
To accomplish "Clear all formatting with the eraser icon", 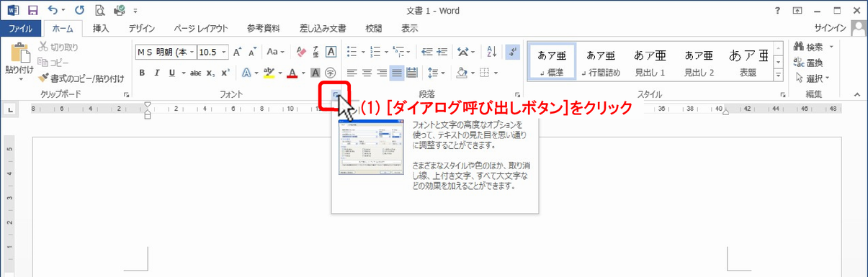I will tap(301, 52).
